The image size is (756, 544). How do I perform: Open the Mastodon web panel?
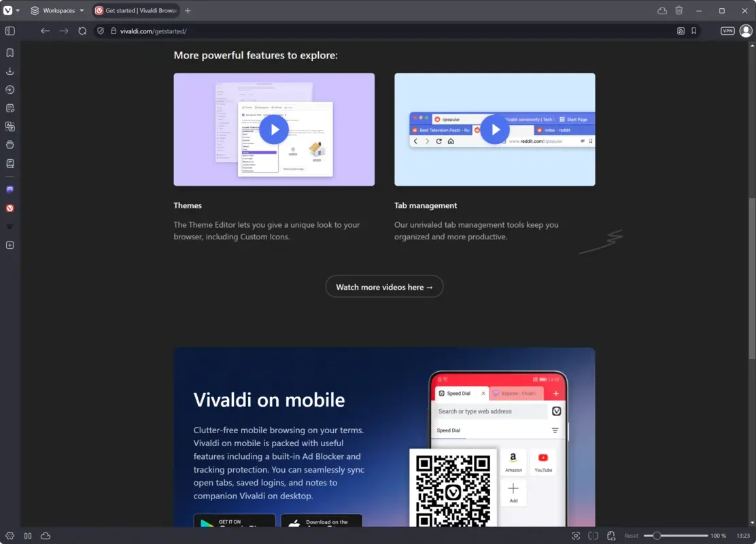point(10,189)
